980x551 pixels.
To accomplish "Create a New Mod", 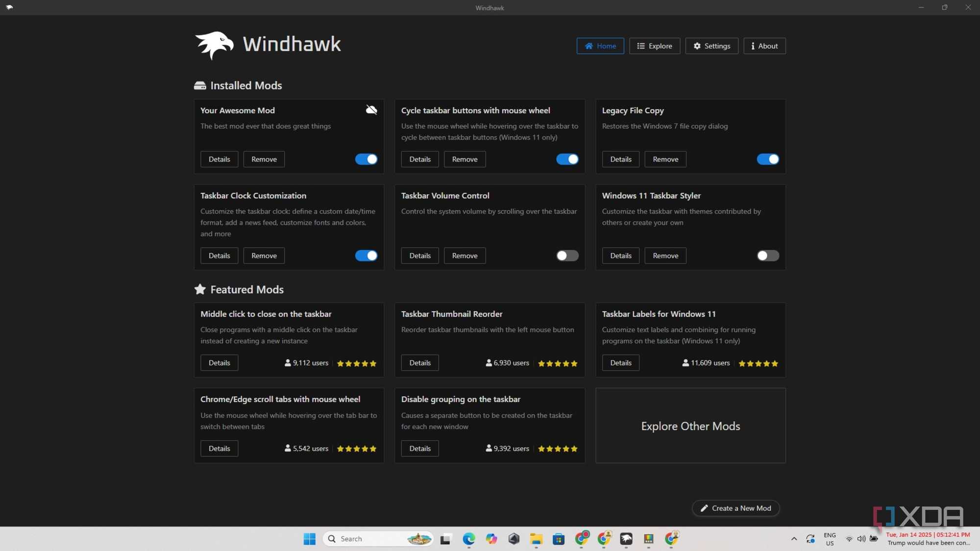I will click(x=735, y=508).
